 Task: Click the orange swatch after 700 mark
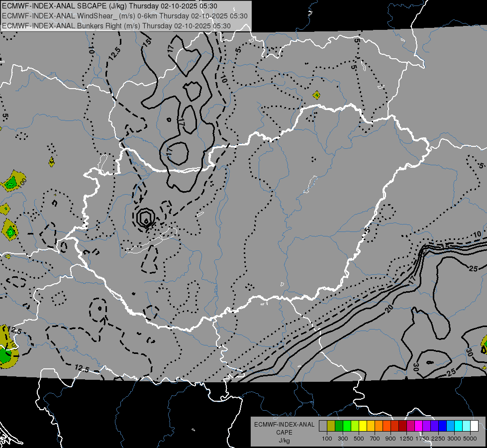coord(379,426)
